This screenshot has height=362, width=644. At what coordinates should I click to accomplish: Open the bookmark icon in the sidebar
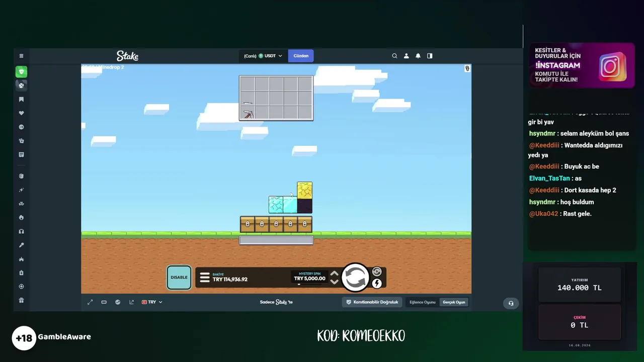21,100
